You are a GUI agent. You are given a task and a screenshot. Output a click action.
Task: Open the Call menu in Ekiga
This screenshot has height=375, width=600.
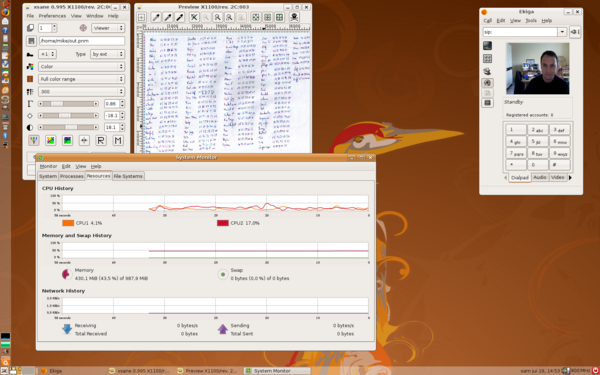pos(488,21)
